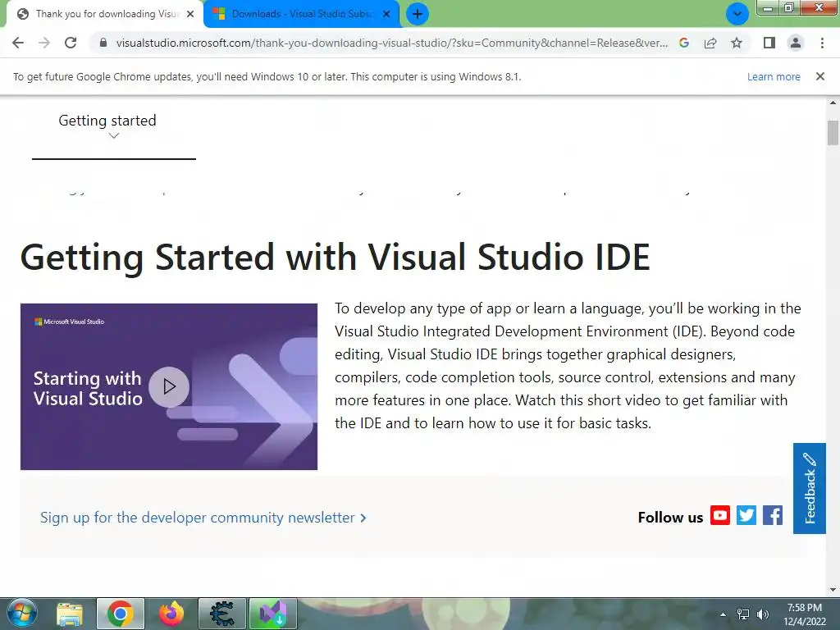The image size is (840, 630).
Task: Click the Follow us label
Action: click(670, 518)
